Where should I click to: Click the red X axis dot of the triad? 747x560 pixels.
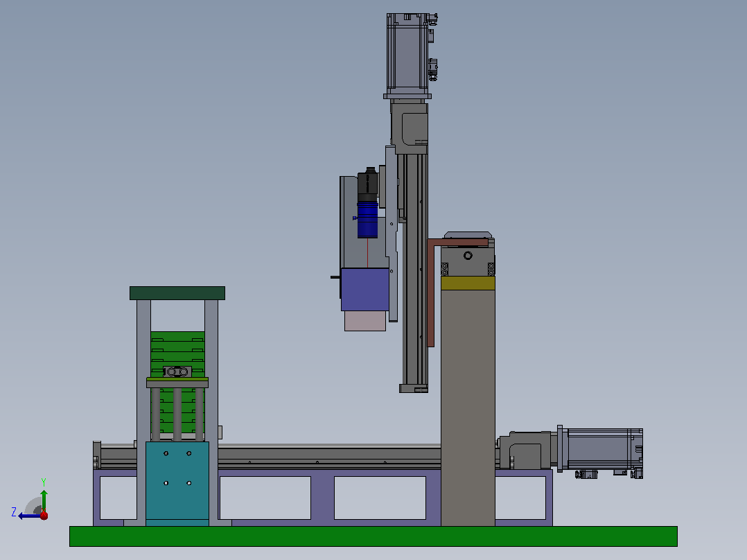44,516
